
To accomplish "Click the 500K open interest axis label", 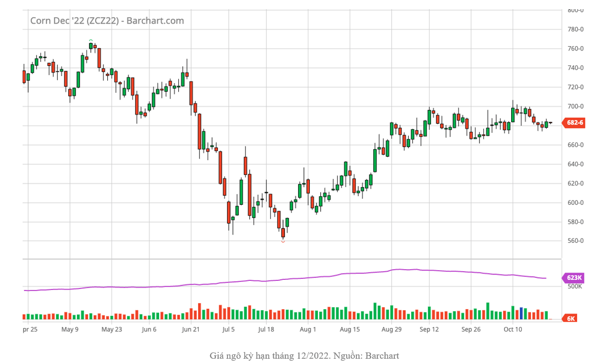I will (x=575, y=287).
